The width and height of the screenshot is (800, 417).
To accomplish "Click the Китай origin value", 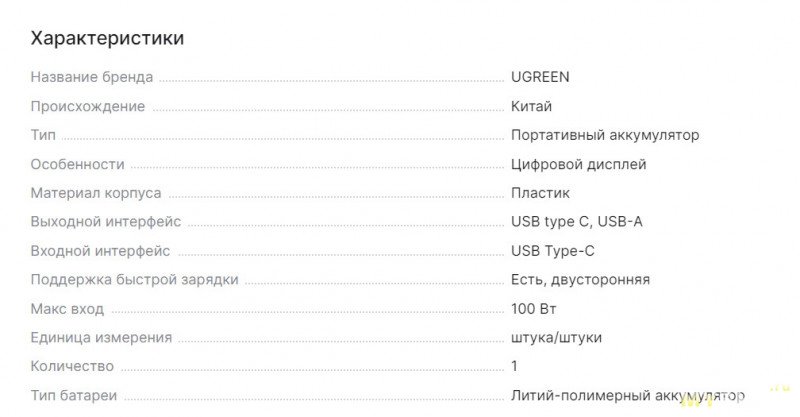I will click(x=531, y=106).
